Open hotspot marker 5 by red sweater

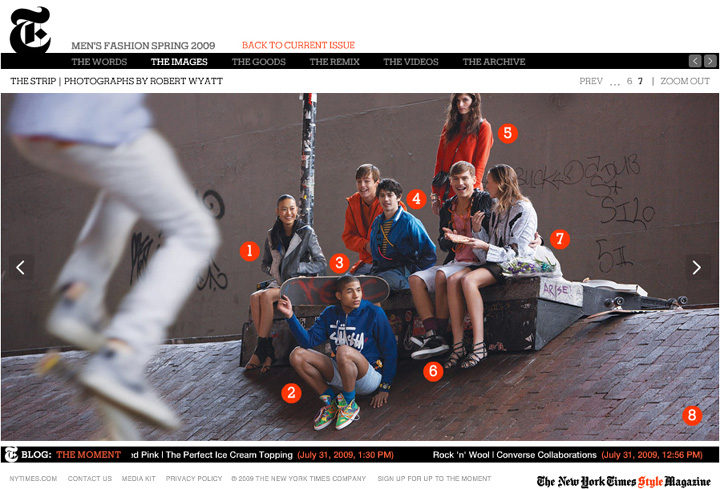pyautogui.click(x=507, y=133)
